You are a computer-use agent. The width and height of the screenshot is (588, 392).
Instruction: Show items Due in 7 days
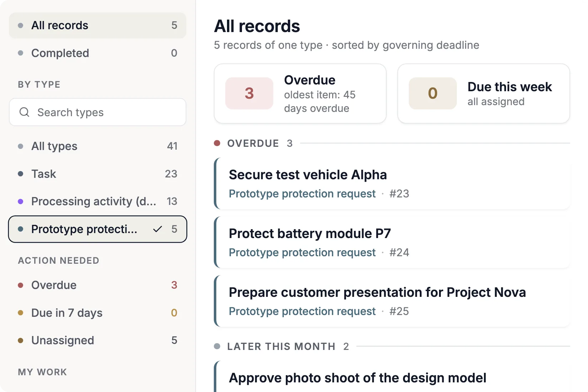click(98, 313)
